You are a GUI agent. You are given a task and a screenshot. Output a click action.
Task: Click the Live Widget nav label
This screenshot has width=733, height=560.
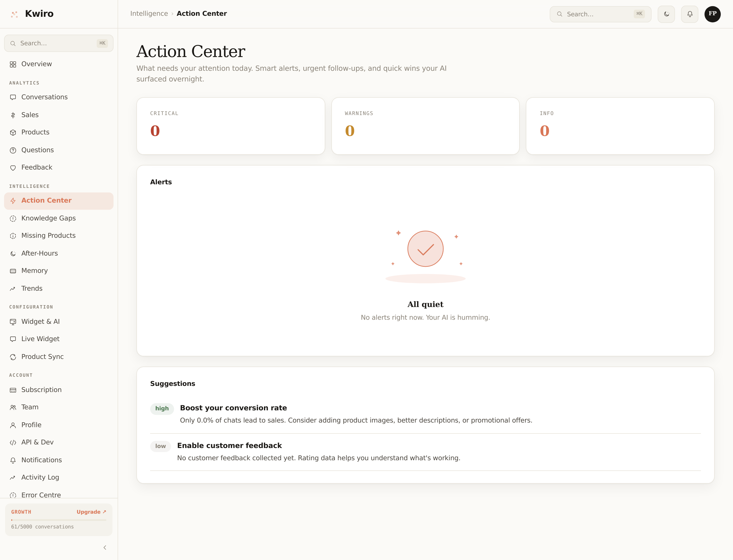[40, 339]
